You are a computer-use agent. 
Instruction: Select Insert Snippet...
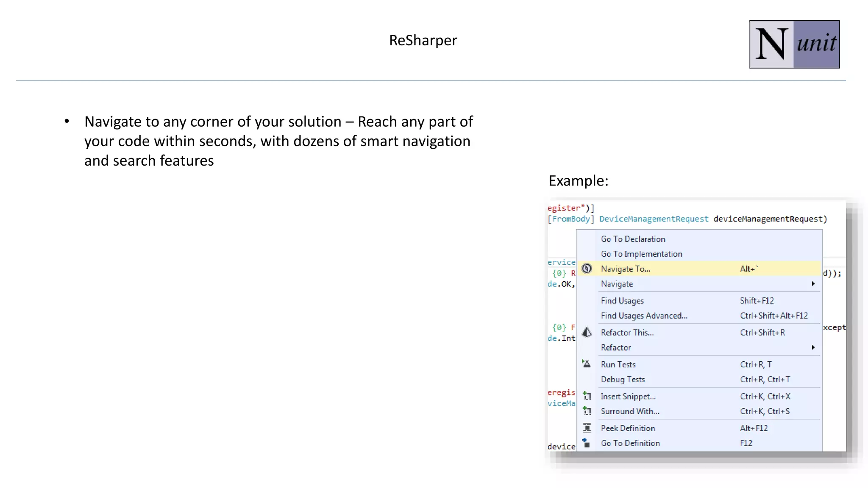coord(699,396)
